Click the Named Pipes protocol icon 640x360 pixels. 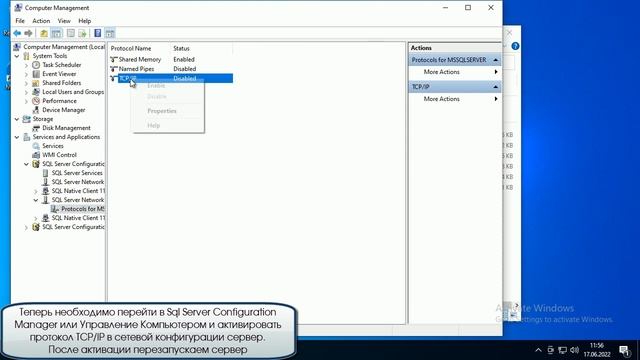[114, 69]
